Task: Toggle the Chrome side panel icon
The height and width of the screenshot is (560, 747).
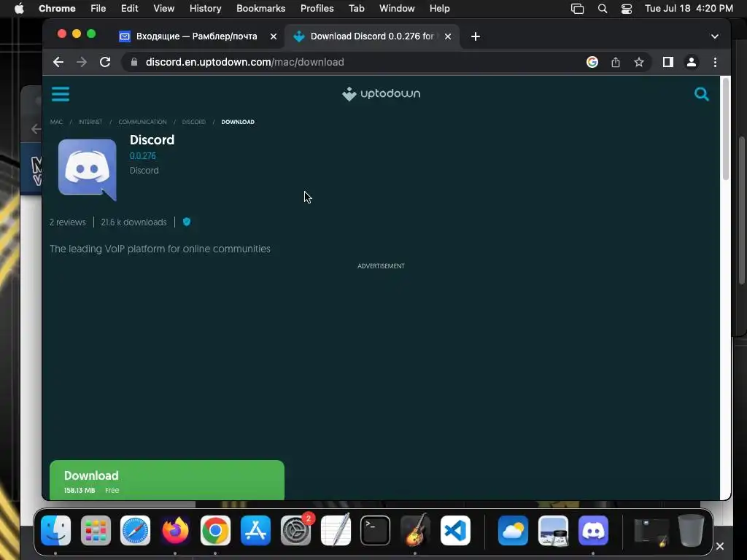Action: point(668,62)
